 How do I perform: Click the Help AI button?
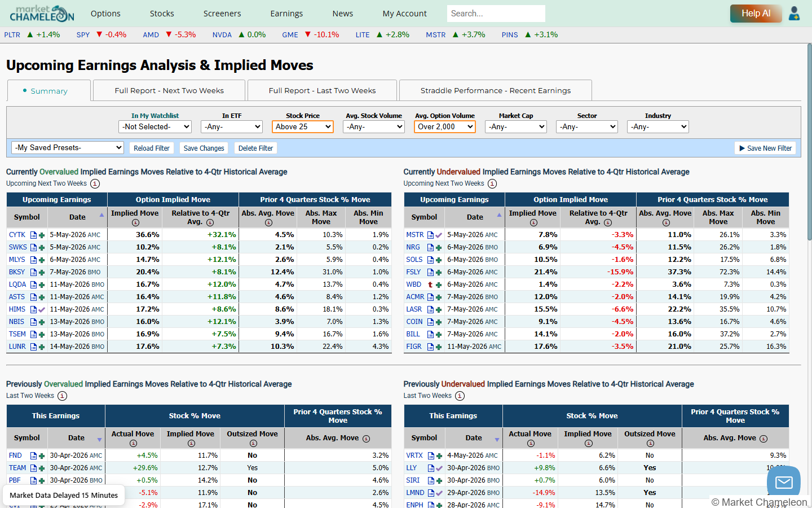[756, 14]
